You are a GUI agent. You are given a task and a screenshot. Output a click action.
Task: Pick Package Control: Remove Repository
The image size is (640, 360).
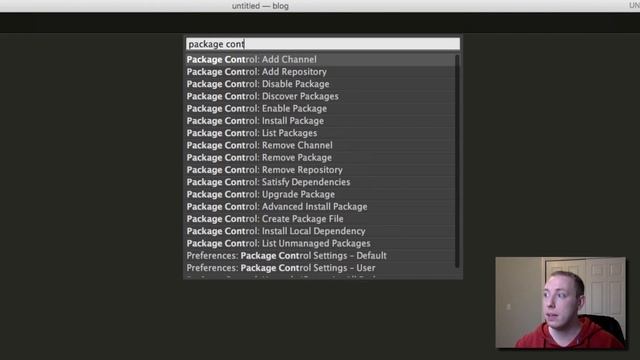click(320, 170)
